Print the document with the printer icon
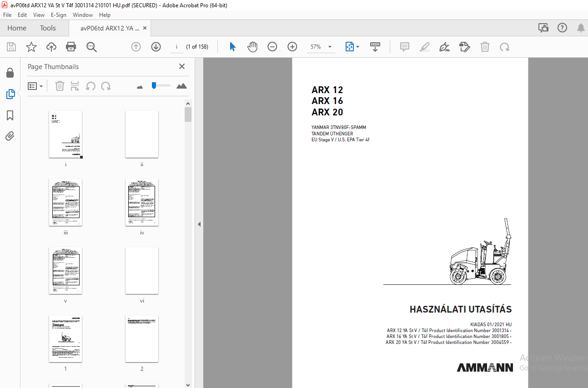 click(71, 47)
